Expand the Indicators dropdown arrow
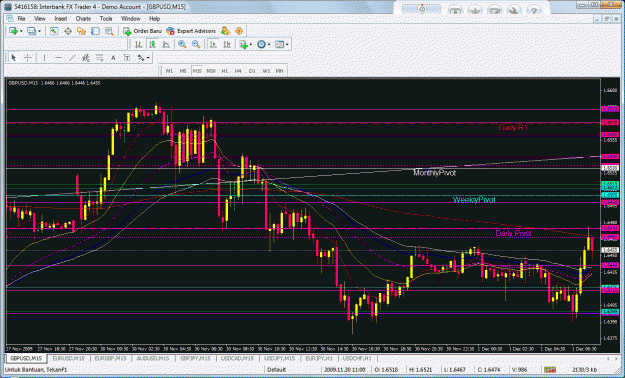This screenshot has width=625, height=378. [251, 45]
